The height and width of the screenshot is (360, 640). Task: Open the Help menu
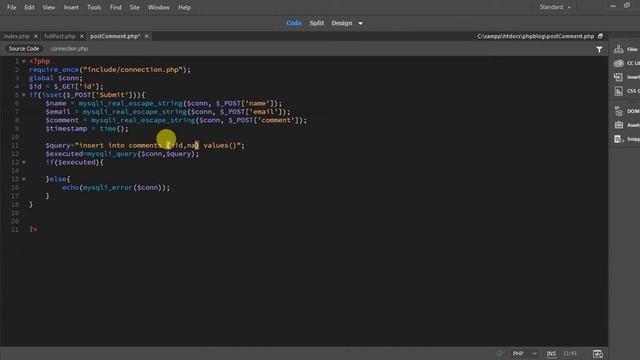(184, 7)
